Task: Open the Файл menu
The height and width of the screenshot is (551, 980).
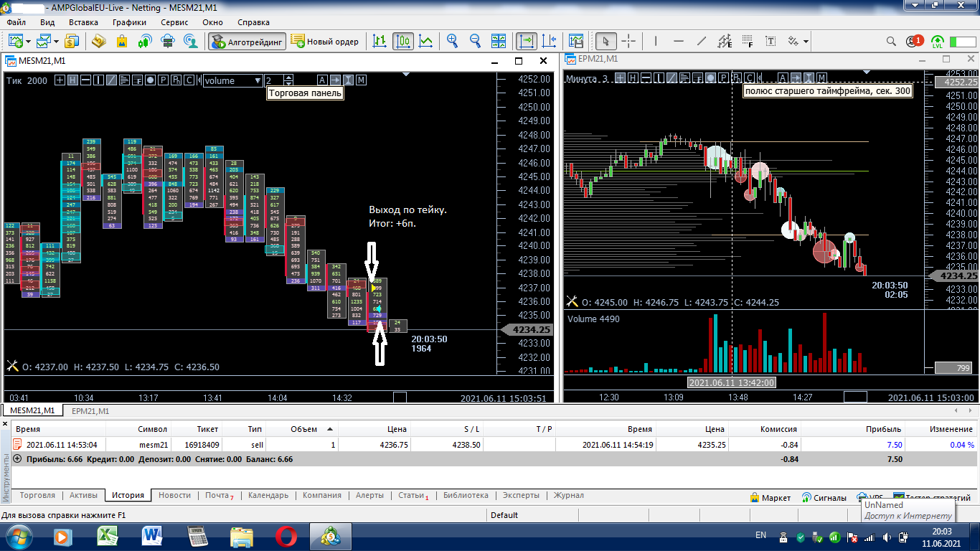Action: pyautogui.click(x=16, y=22)
